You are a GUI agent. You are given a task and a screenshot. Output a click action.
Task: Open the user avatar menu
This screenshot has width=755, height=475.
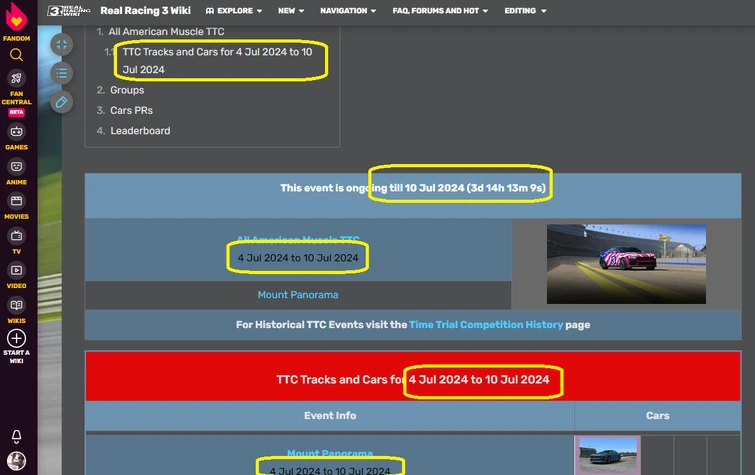(16, 461)
